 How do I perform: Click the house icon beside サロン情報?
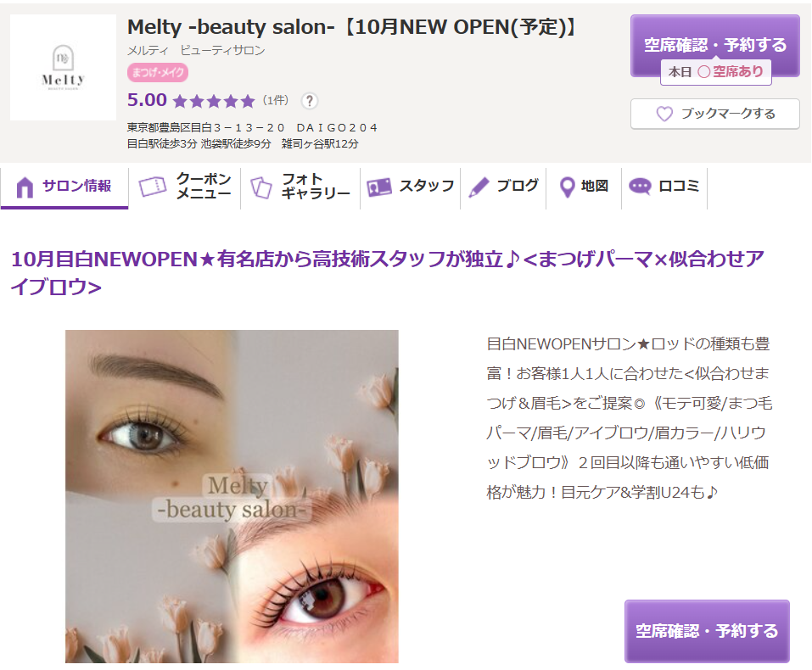coord(25,187)
